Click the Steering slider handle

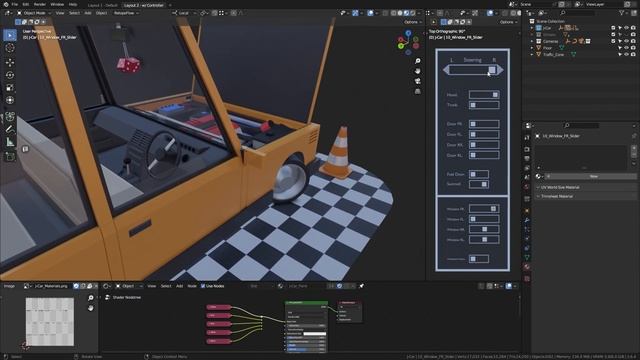(x=492, y=70)
